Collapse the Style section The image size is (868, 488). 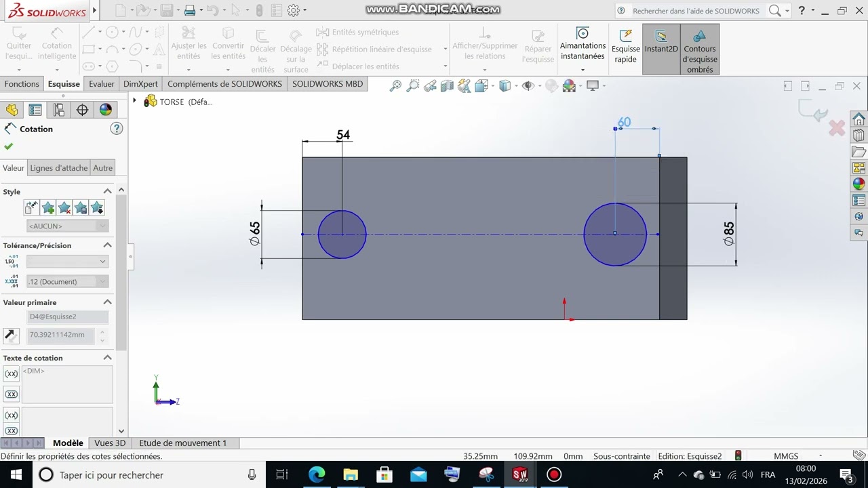point(107,192)
